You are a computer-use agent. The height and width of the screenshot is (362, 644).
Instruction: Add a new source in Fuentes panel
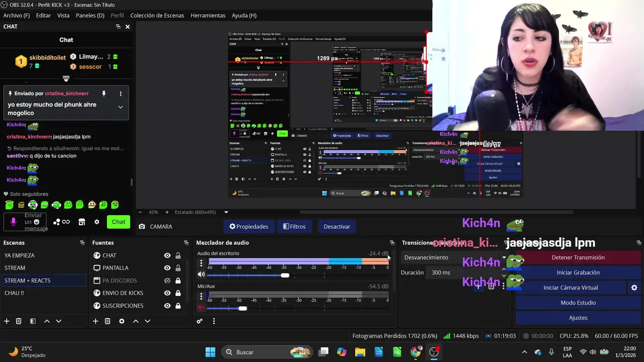tap(95, 321)
